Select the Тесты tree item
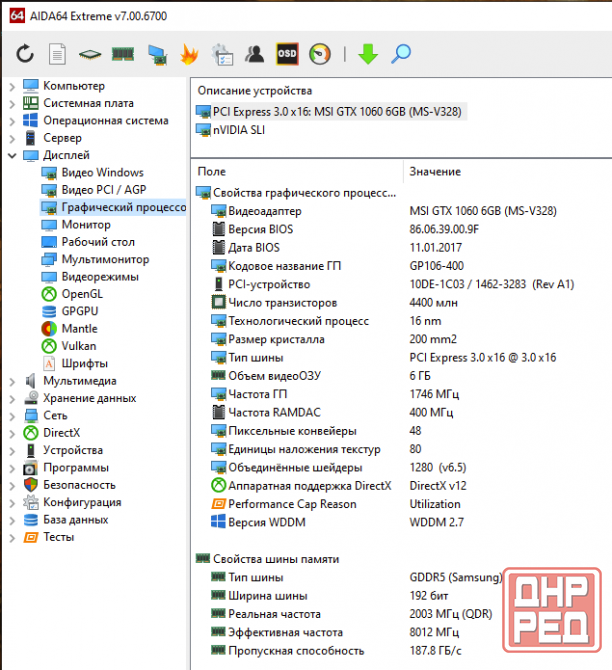 (48, 537)
